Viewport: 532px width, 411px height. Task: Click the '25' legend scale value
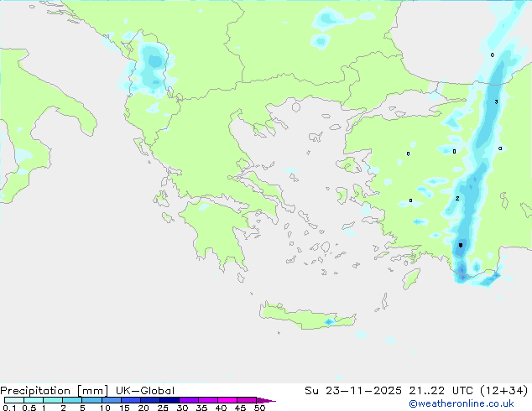coord(163,408)
